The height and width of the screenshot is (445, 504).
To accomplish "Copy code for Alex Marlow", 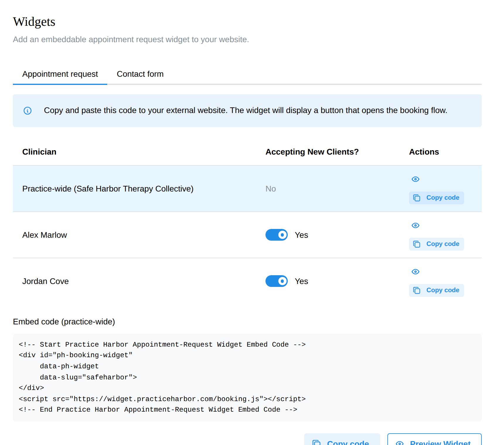I will tap(436, 244).
